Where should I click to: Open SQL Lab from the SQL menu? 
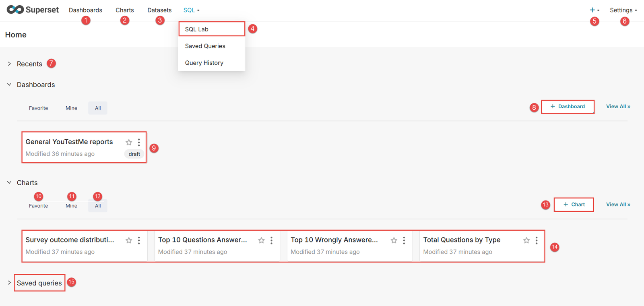197,29
